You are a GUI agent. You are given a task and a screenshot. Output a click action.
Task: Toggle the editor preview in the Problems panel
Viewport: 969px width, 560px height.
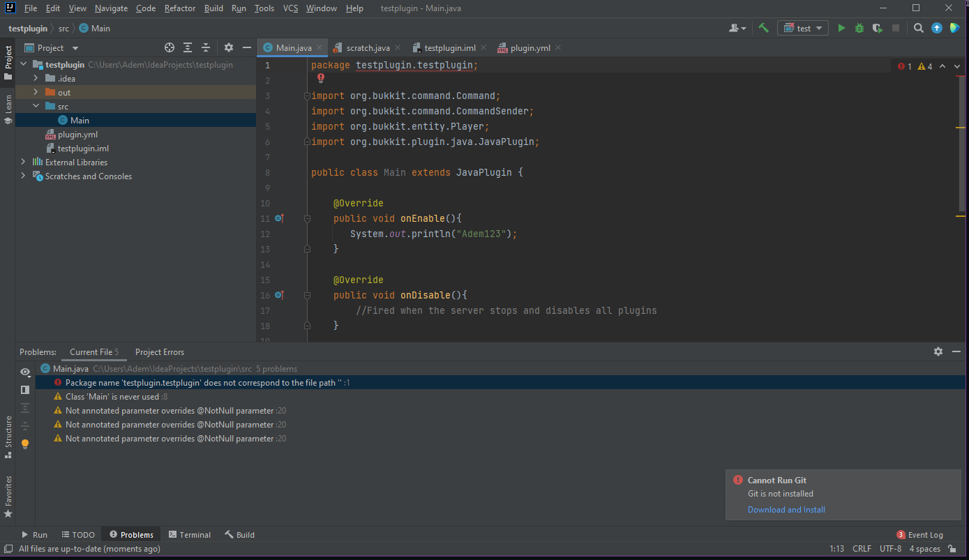[x=25, y=390]
